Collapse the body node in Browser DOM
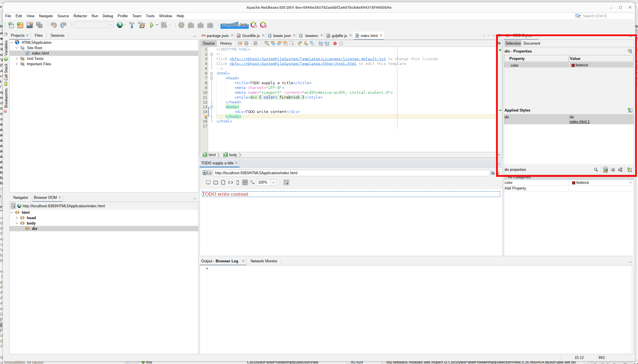 point(17,223)
